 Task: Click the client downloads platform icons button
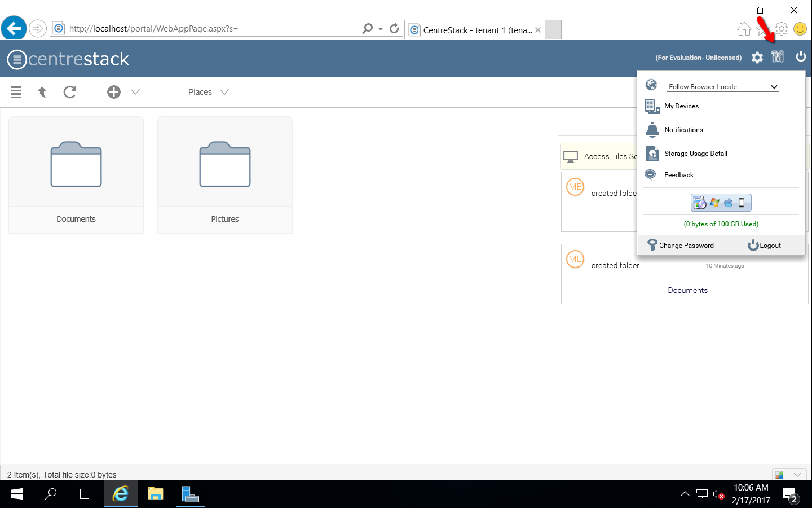(x=721, y=203)
